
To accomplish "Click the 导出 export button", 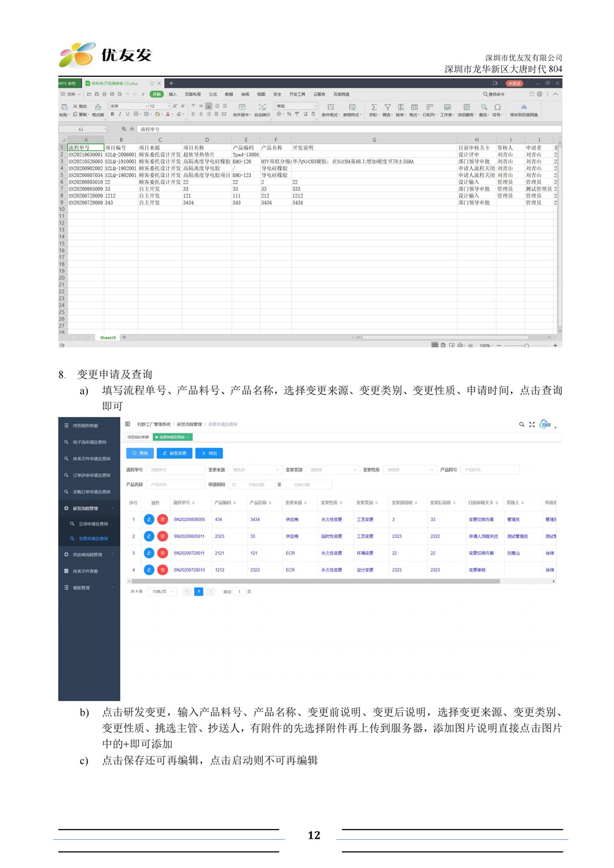I will 209,453.
